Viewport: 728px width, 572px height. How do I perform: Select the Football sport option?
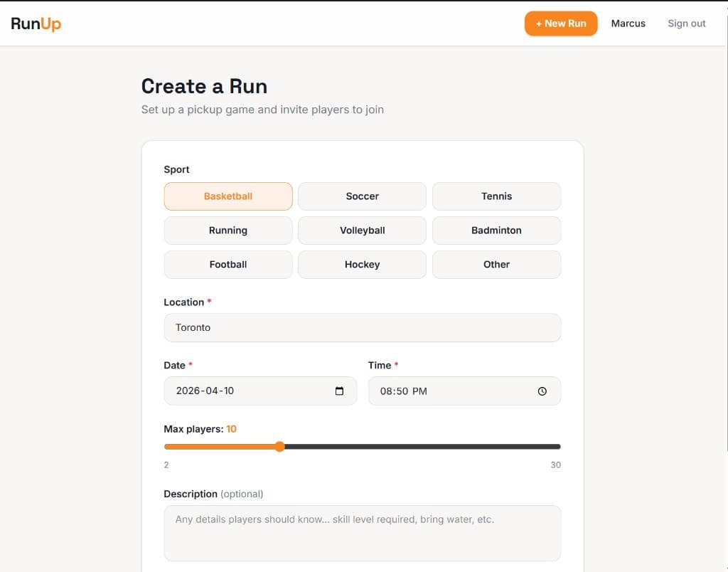(227, 264)
